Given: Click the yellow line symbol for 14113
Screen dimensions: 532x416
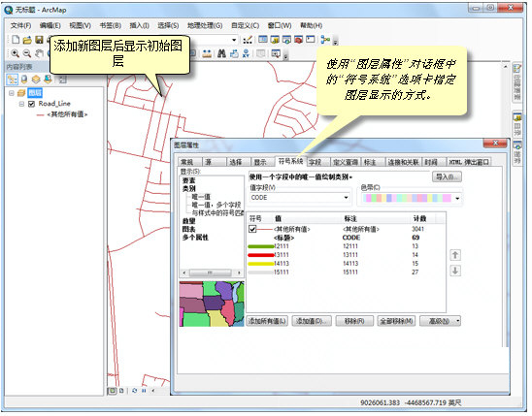Looking at the screenshot, I should tap(260, 264).
